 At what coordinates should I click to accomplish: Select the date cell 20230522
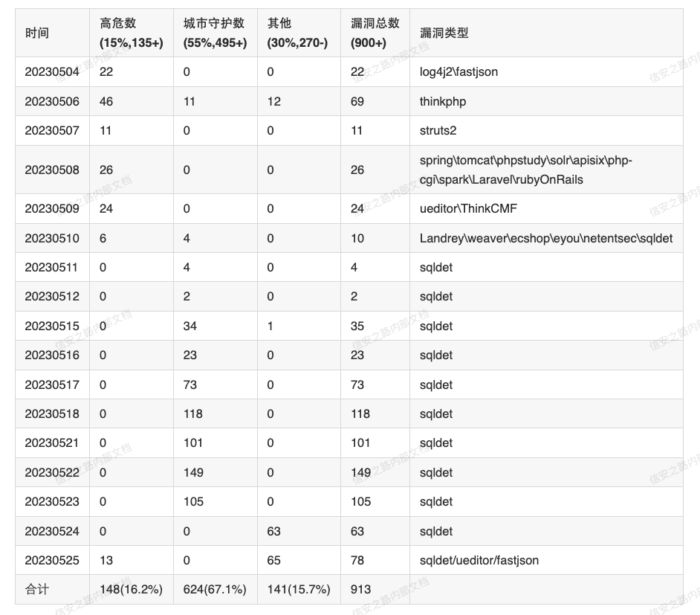tap(52, 472)
